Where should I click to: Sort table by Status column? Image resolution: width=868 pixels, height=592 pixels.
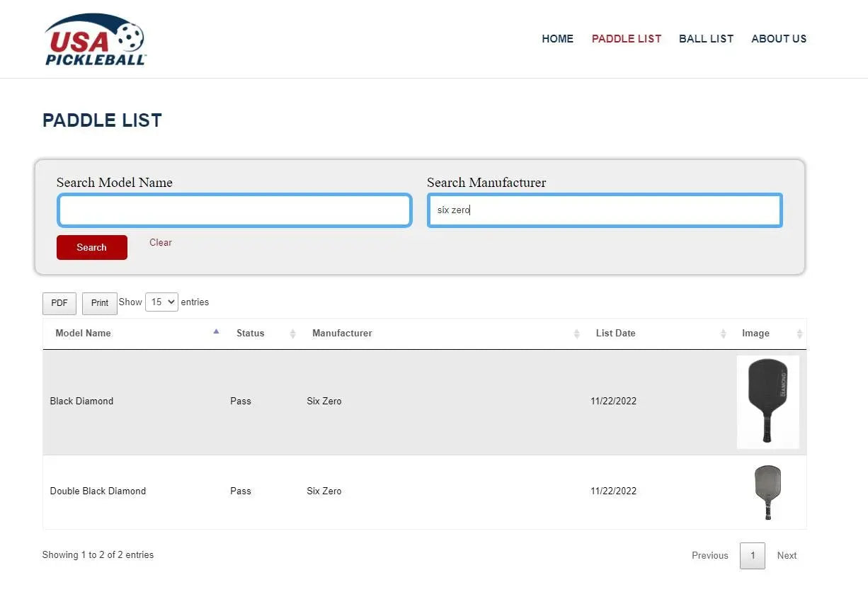(251, 334)
